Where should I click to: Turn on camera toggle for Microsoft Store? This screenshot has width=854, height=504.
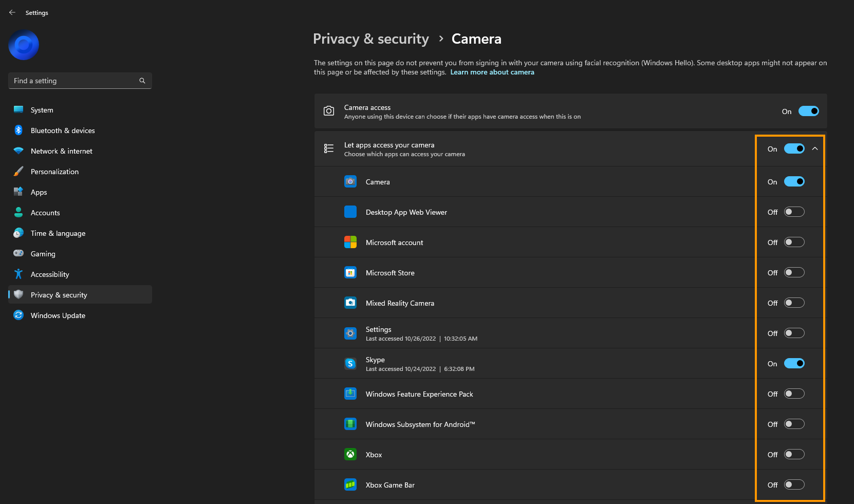794,272
